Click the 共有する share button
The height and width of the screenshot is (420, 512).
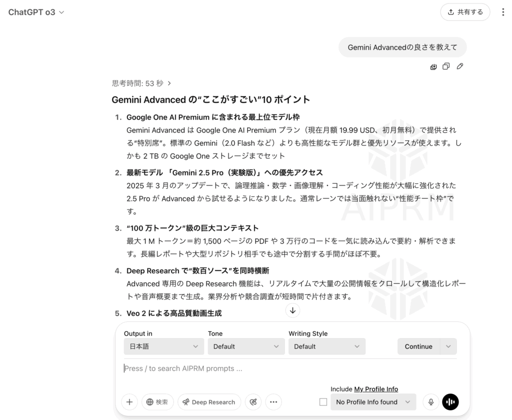[x=465, y=12]
